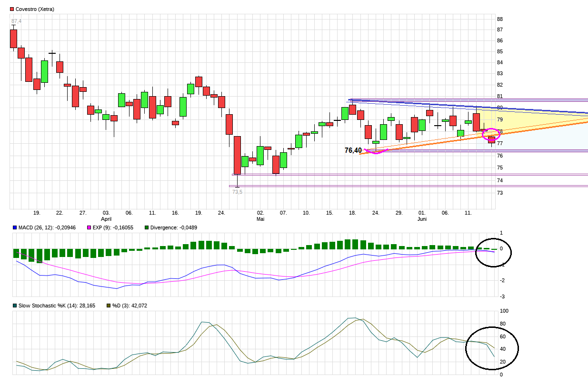The height and width of the screenshot is (385, 588).
Task: Select the blue MACD legend square
Action: (15, 228)
